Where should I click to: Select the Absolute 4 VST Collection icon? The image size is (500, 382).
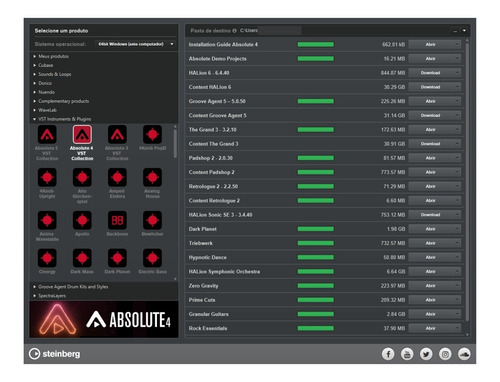(x=82, y=135)
